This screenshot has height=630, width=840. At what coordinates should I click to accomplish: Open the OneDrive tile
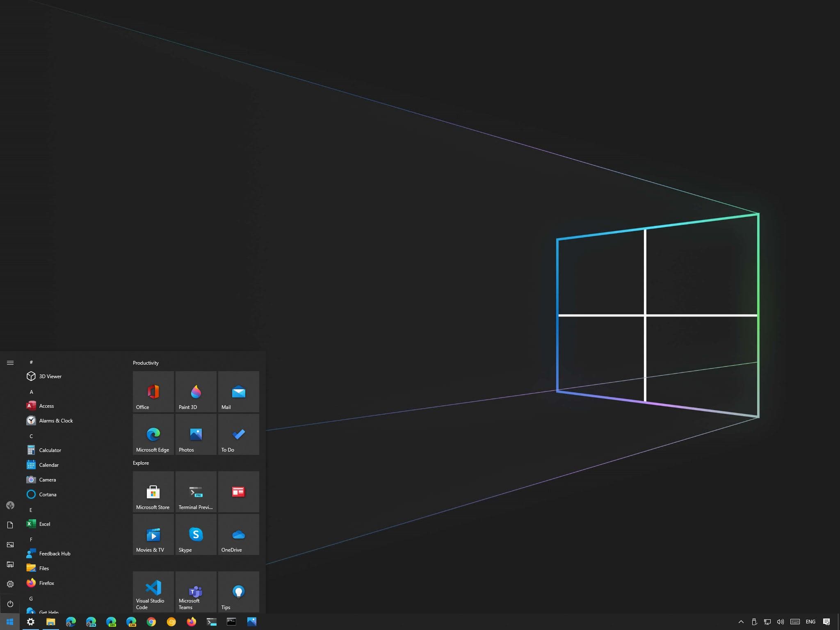coord(238,534)
